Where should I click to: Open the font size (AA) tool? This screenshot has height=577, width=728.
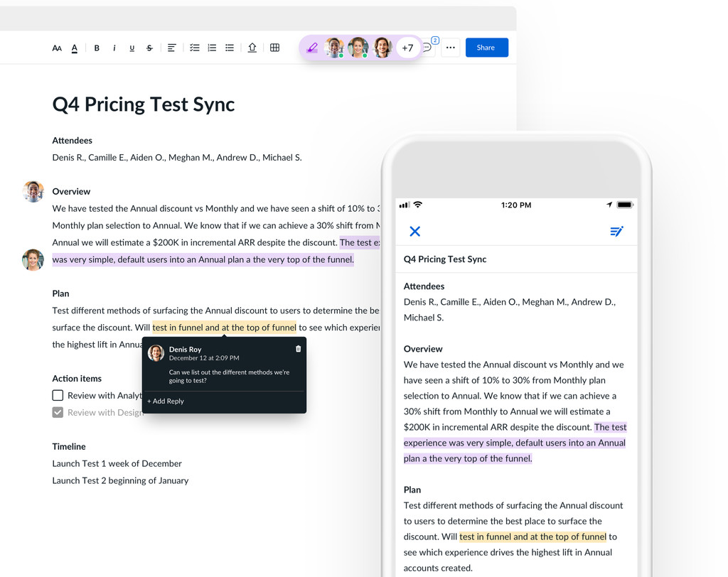57,48
